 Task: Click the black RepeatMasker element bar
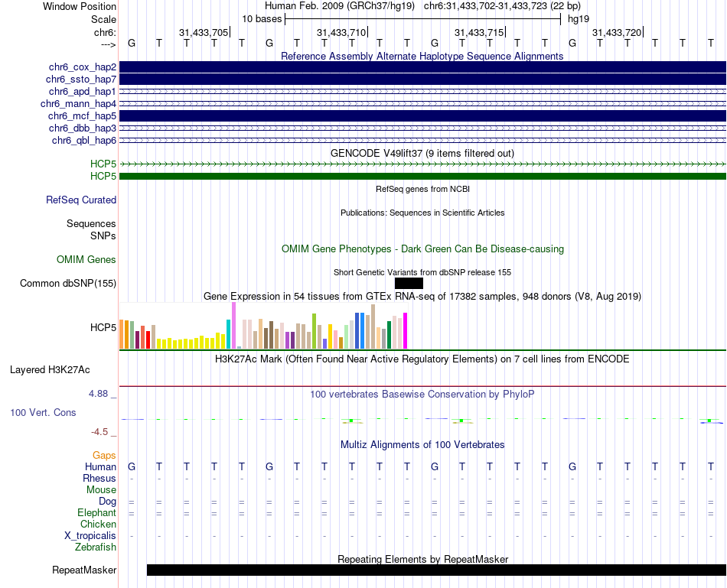(x=436, y=570)
